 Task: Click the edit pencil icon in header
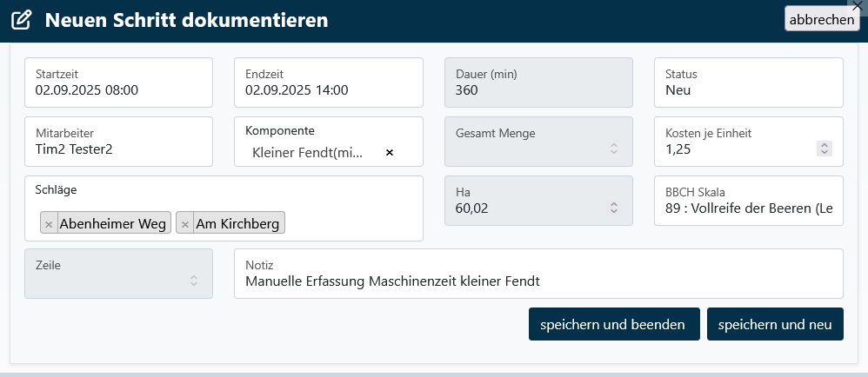tap(22, 19)
